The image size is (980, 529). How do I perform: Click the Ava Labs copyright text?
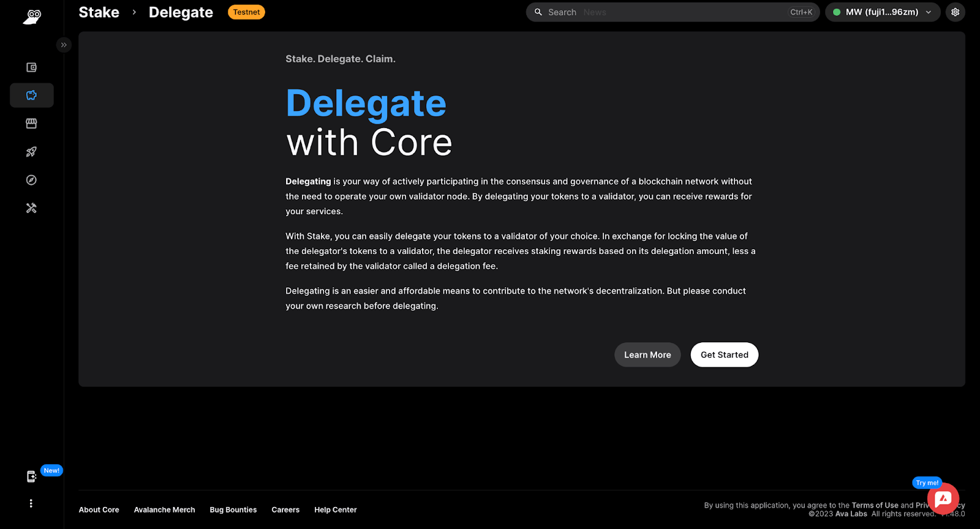[x=851, y=514]
